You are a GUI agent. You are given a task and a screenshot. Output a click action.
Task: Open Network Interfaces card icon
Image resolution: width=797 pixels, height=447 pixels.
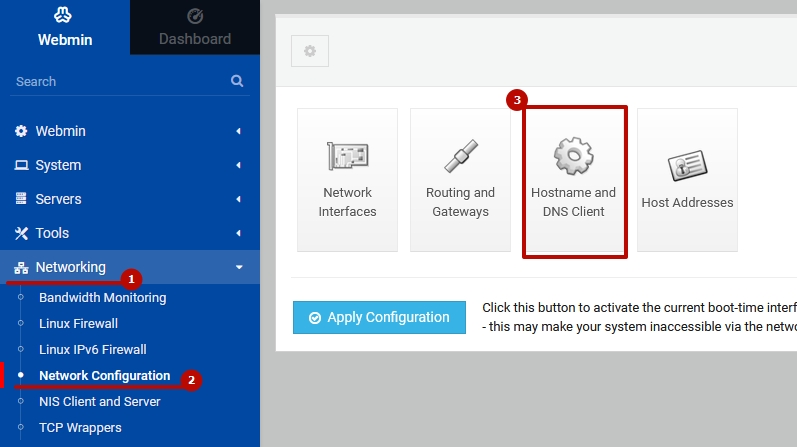click(x=348, y=156)
